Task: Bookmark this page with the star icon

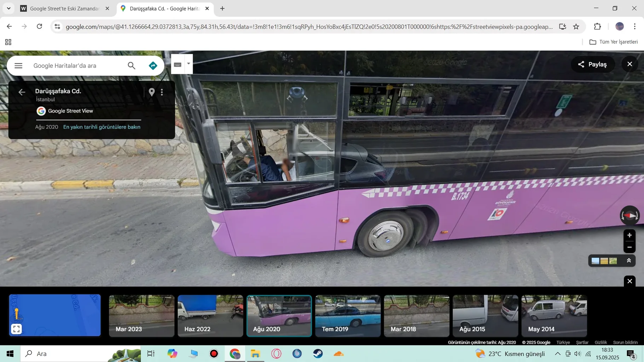Action: pyautogui.click(x=576, y=27)
